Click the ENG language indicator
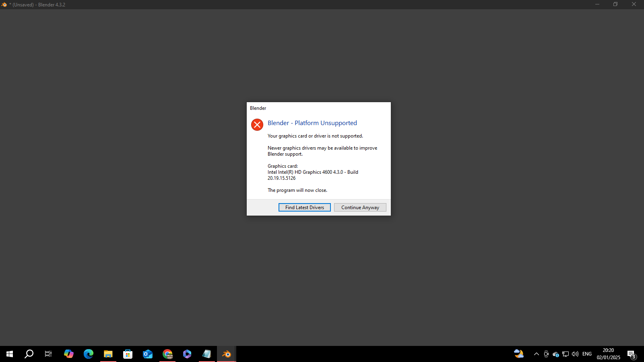Screen dimensions: 644x362 coord(587,354)
